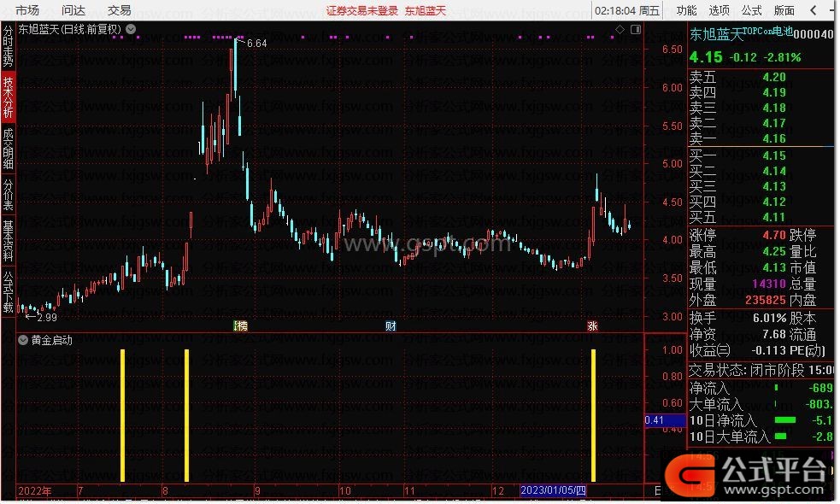Click the 交易状态: 闭市阶段 status line

(761, 370)
